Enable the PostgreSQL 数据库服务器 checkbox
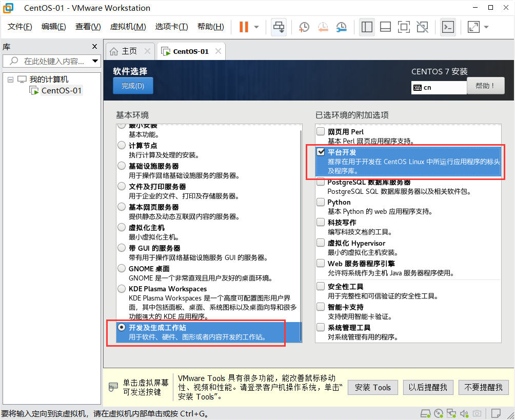This screenshot has height=420, width=515. pyautogui.click(x=321, y=182)
